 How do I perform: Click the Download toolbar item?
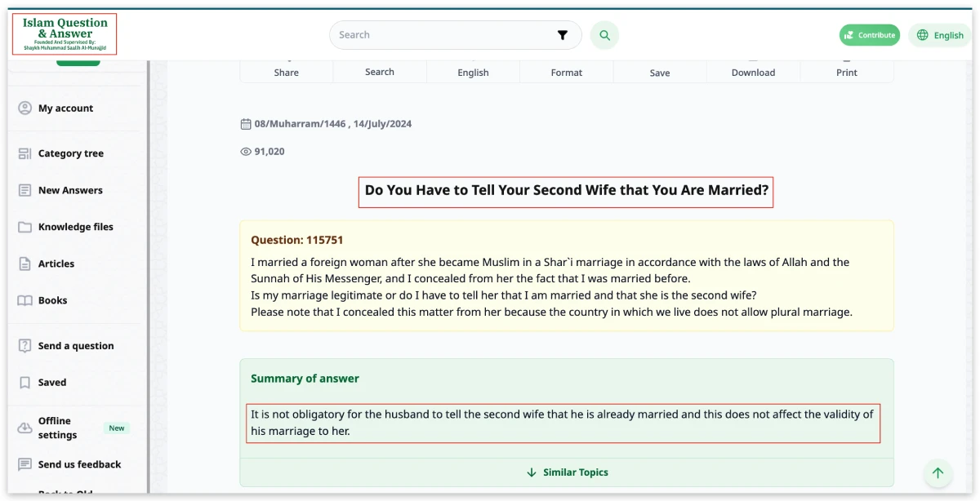click(x=753, y=72)
